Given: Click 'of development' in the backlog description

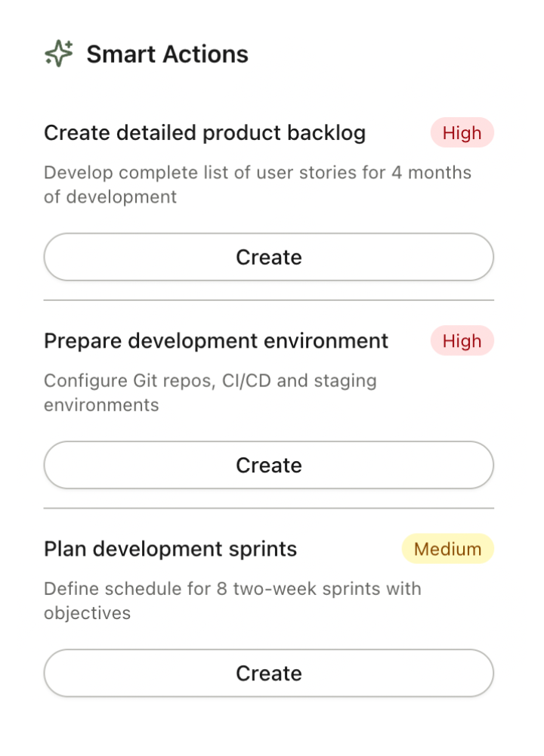Looking at the screenshot, I should point(110,197).
